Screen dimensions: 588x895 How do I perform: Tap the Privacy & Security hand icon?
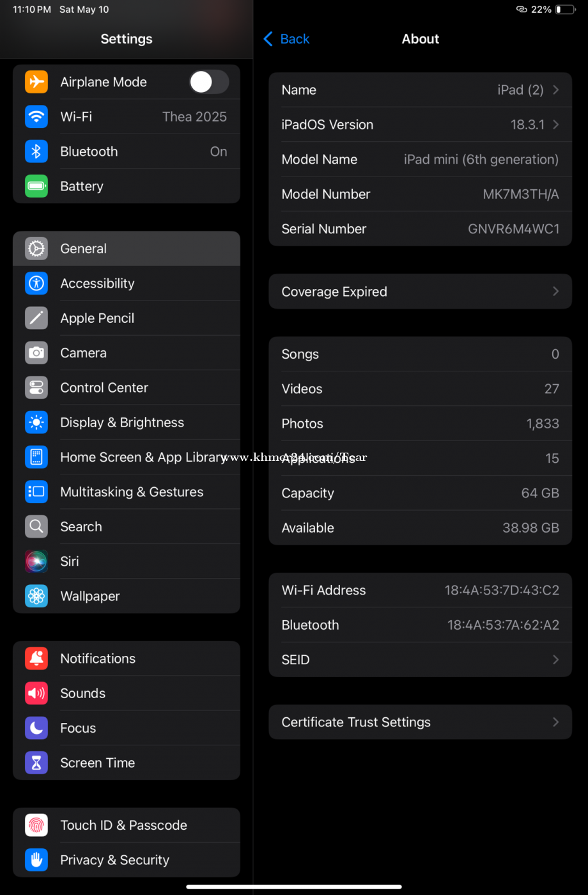pyautogui.click(x=36, y=860)
